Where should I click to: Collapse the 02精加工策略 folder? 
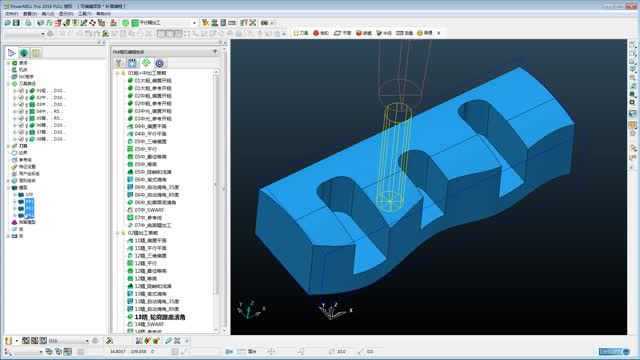click(x=118, y=233)
